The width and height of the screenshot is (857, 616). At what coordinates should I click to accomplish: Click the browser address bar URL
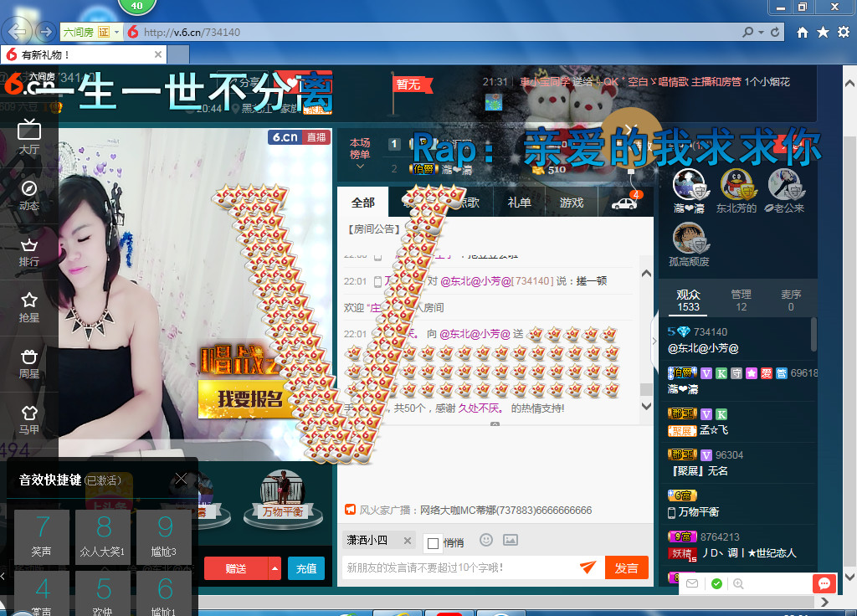coord(192,33)
